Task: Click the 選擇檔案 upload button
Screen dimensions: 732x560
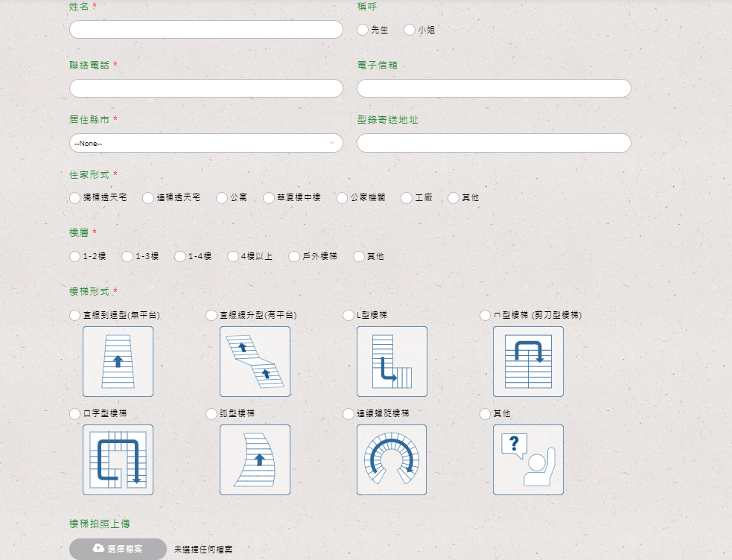Action: tap(118, 549)
